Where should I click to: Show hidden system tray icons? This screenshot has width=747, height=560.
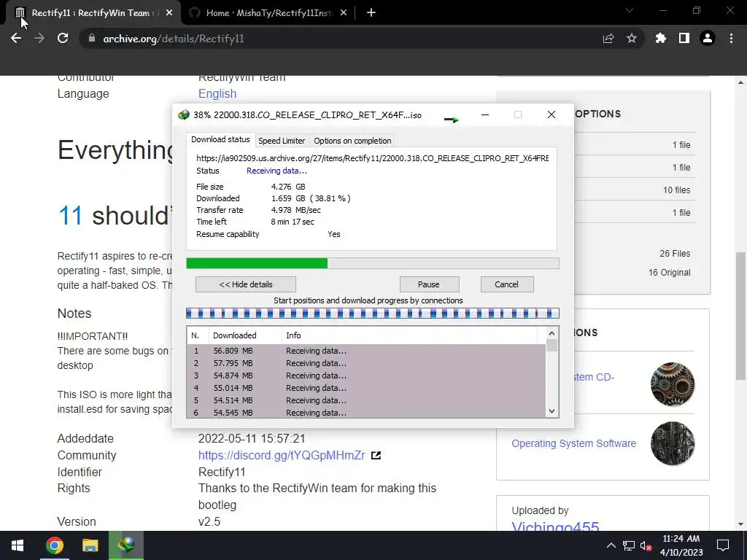tap(611, 545)
